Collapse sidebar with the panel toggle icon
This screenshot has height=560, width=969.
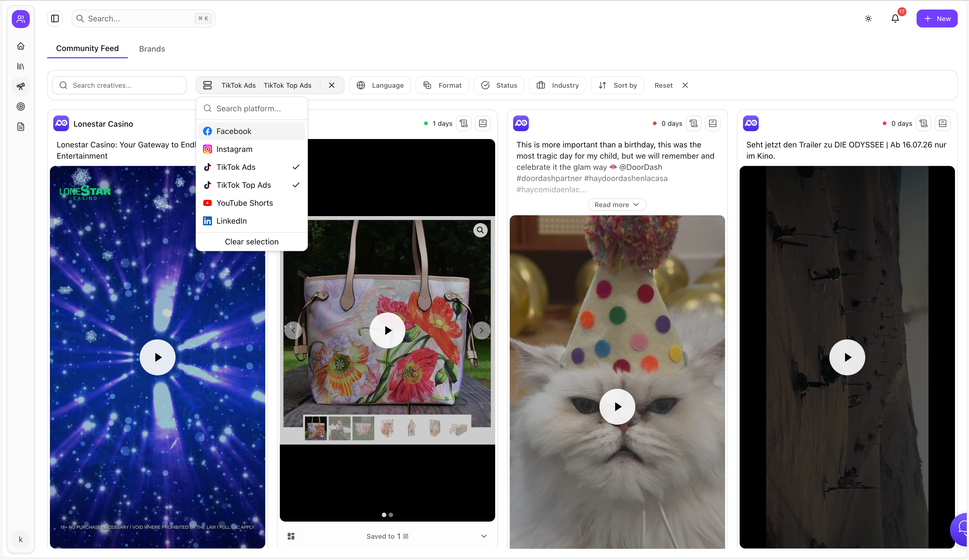click(55, 18)
